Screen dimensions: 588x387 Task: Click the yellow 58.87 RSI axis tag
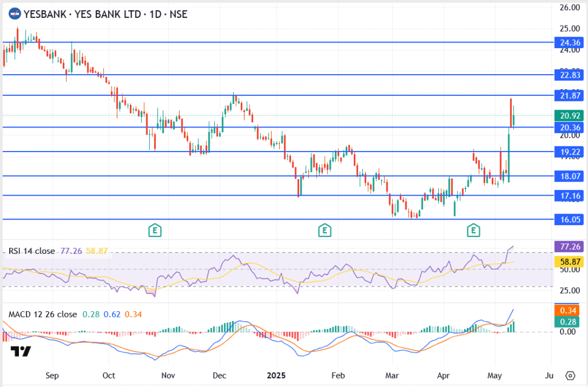click(x=568, y=261)
